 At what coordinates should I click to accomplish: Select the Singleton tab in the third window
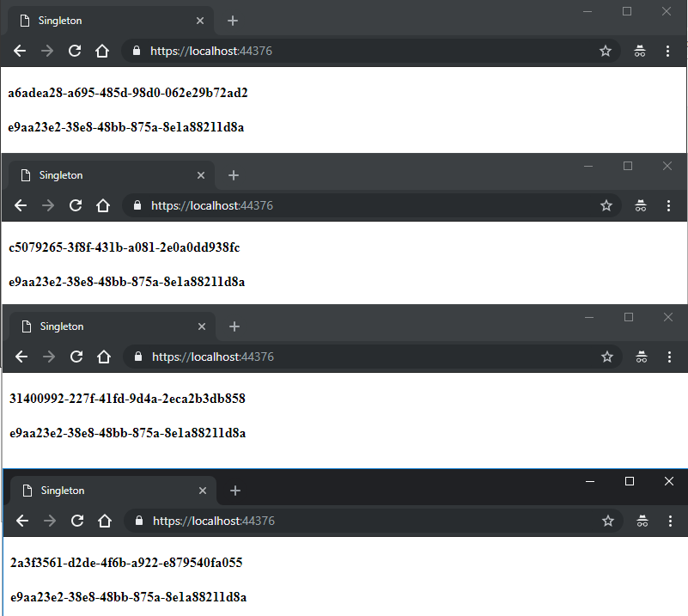click(x=103, y=326)
